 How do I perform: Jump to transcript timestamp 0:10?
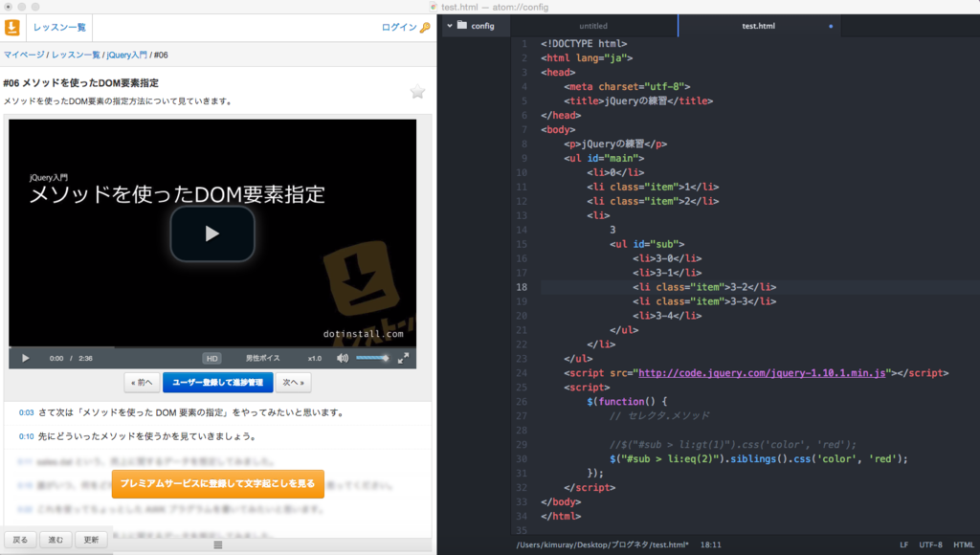(26, 436)
